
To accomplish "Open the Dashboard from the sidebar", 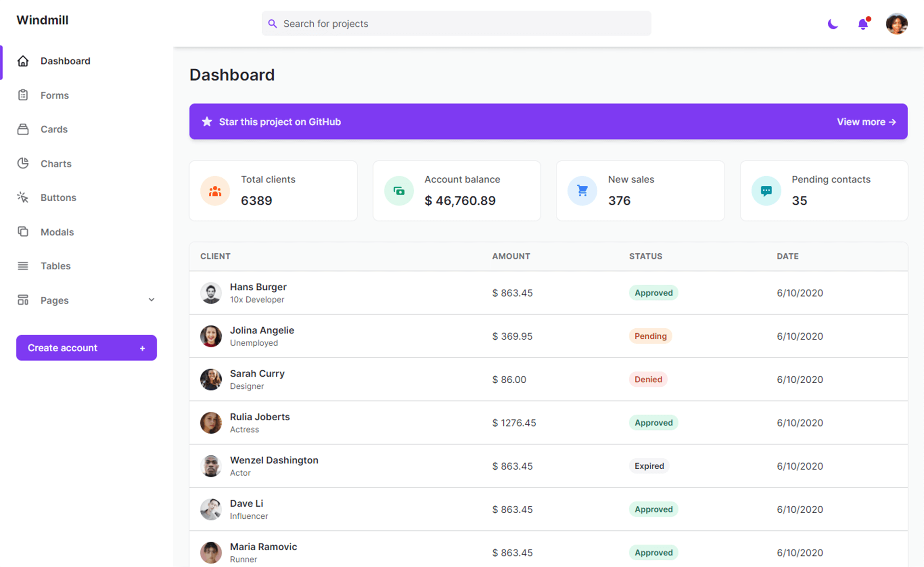I will 65,61.
